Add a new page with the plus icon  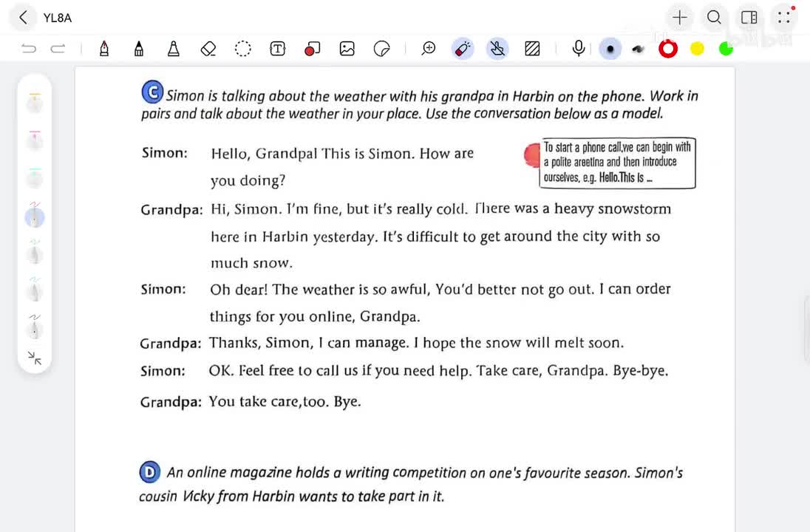click(x=679, y=18)
